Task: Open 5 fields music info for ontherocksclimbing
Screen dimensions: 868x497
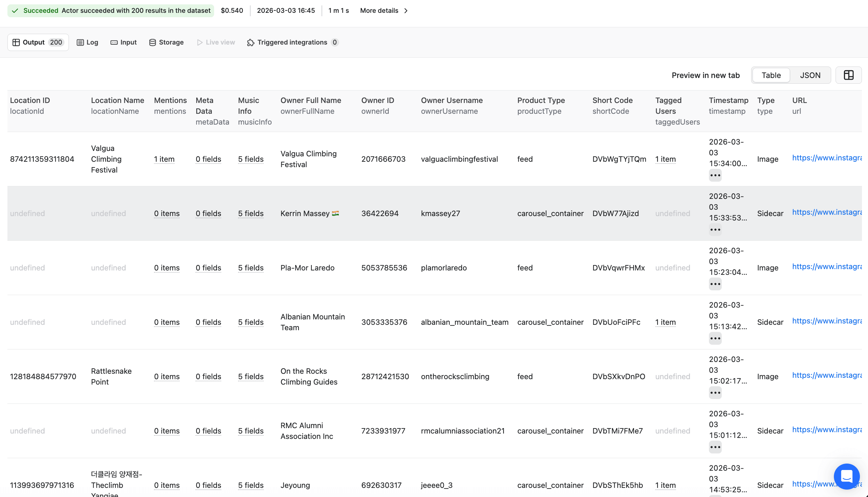Action: [251, 376]
